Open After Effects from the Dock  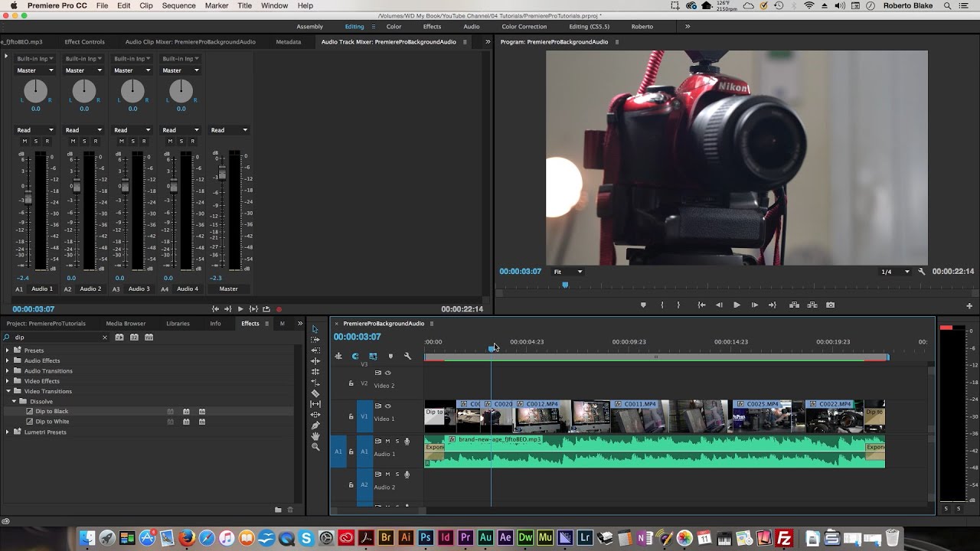tap(505, 538)
